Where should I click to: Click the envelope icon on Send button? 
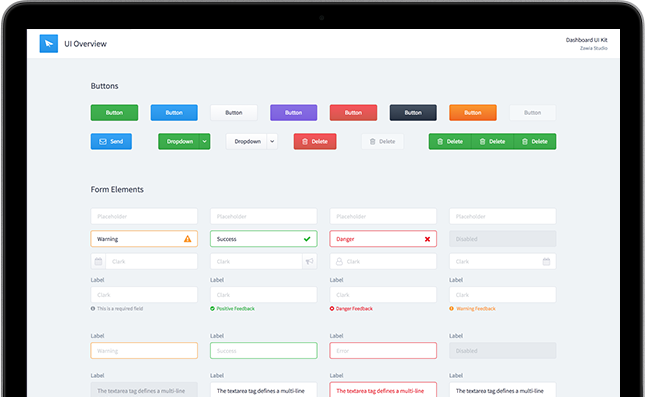(103, 142)
